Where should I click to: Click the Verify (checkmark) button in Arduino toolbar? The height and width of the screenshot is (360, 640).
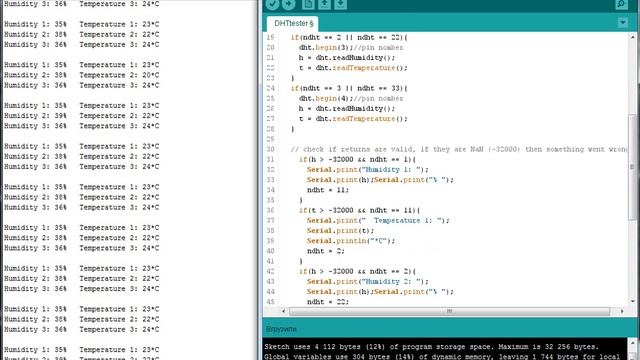(x=272, y=4)
